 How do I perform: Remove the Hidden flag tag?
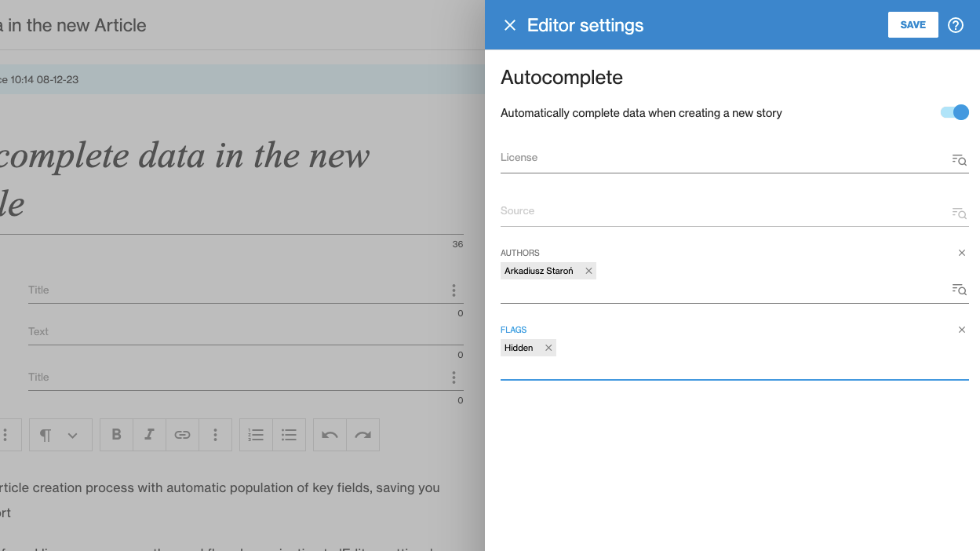(548, 348)
